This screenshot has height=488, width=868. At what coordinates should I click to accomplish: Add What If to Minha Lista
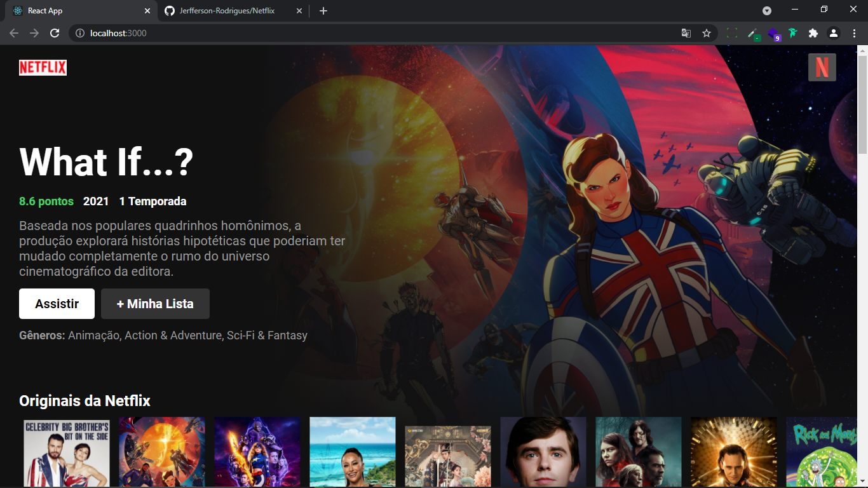tap(155, 304)
